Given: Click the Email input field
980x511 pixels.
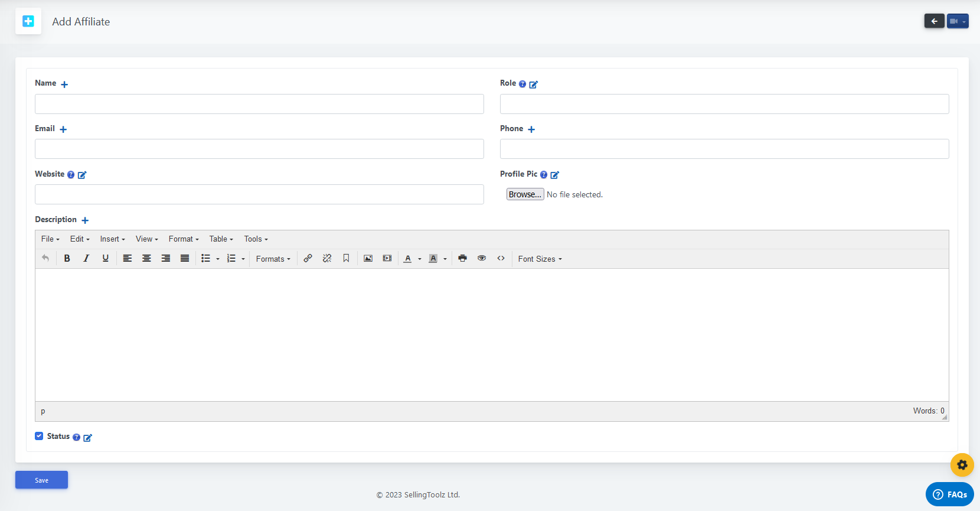Looking at the screenshot, I should tap(259, 149).
